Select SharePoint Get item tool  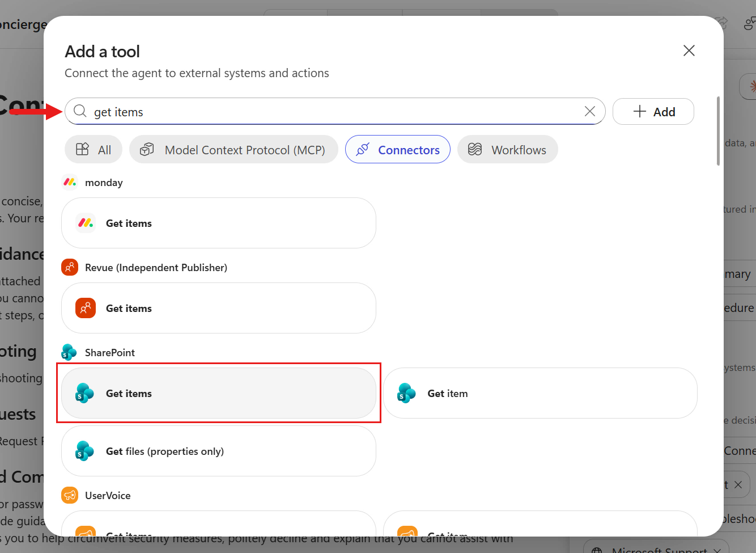540,393
